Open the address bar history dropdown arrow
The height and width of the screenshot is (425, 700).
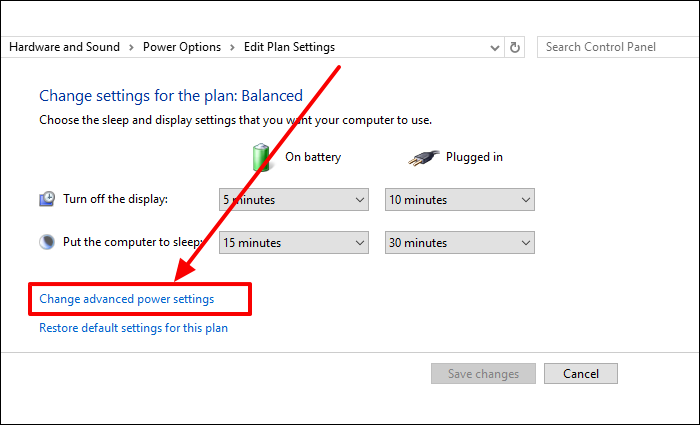click(x=495, y=47)
